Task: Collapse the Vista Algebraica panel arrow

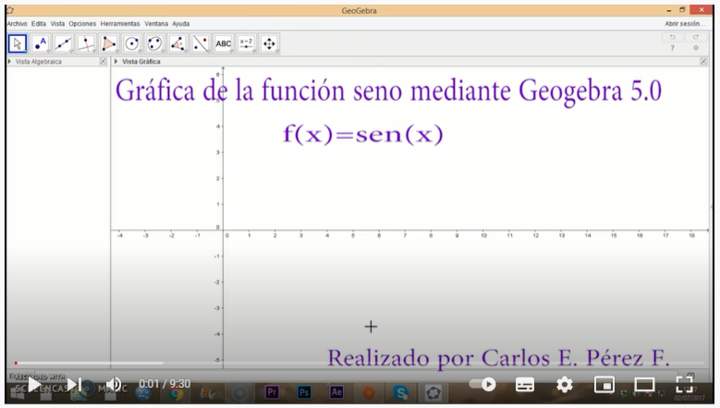Action: click(10, 61)
